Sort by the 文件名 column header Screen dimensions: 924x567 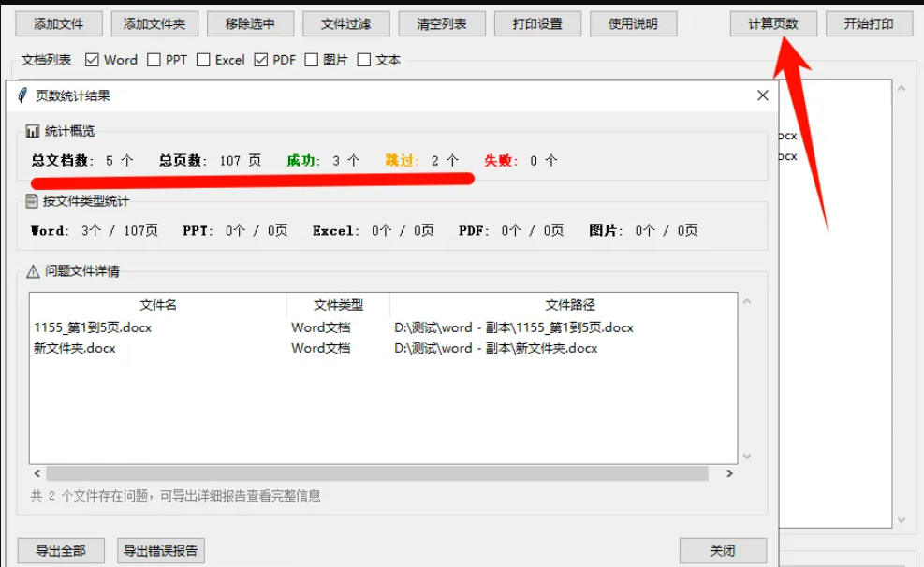158,305
